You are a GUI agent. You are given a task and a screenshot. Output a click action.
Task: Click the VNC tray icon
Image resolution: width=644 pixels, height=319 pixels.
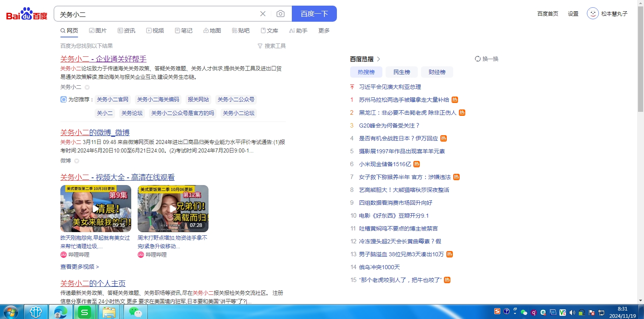pyautogui.click(x=563, y=313)
